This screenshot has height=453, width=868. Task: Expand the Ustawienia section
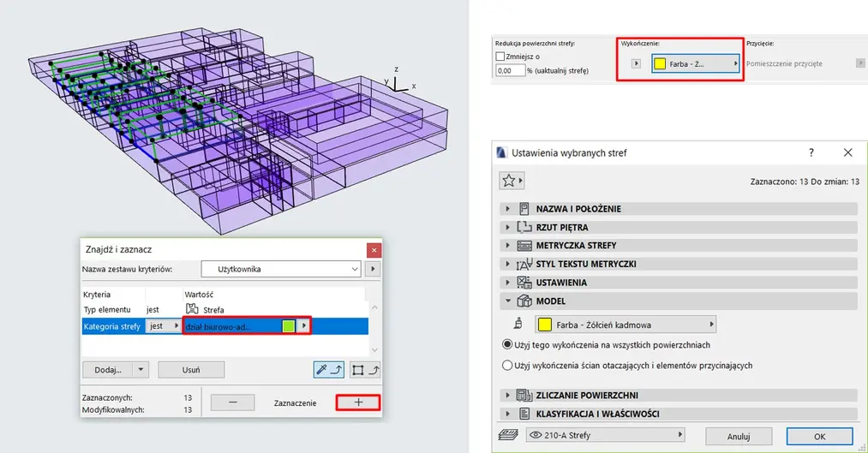pos(507,282)
